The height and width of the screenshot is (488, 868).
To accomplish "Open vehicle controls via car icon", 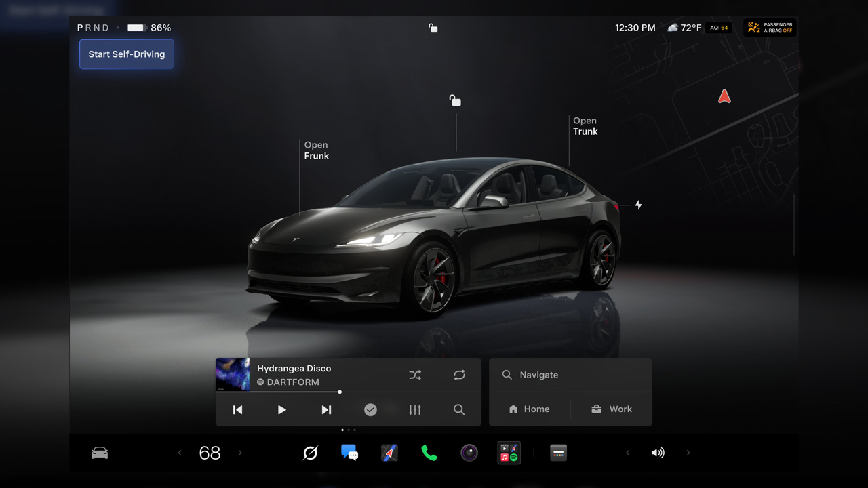I will 100,453.
